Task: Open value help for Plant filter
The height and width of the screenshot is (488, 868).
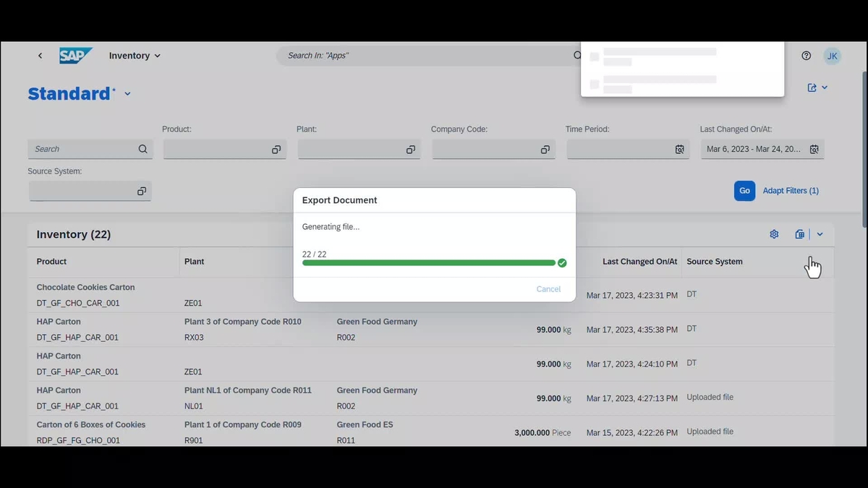Action: click(x=411, y=150)
